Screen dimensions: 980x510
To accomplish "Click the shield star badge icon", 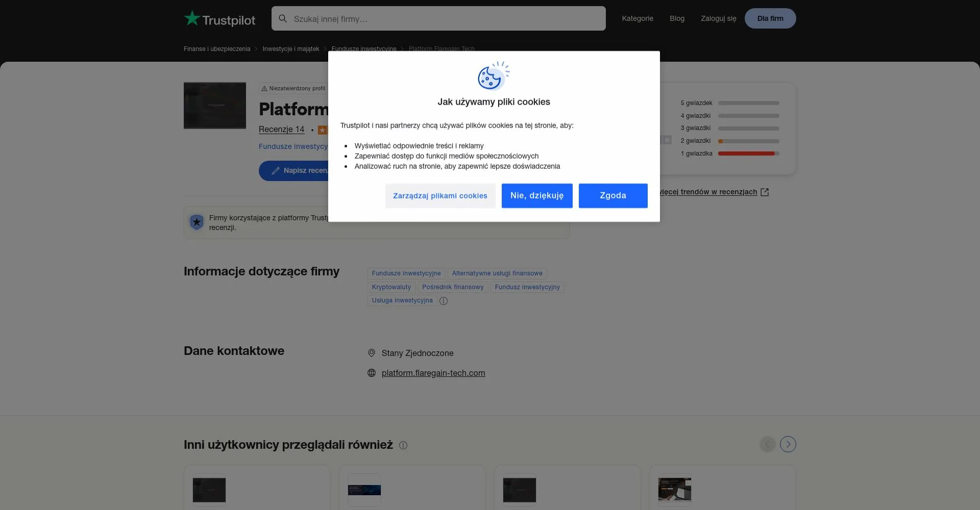I will pos(197,222).
